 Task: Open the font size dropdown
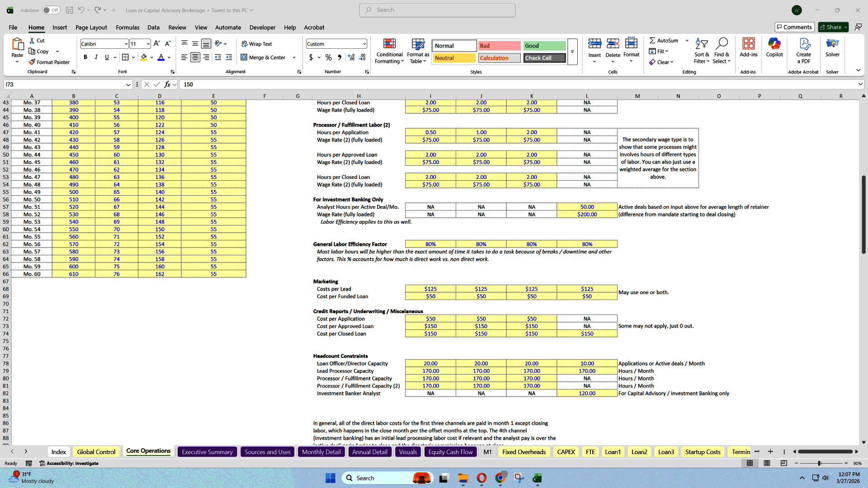click(x=147, y=43)
